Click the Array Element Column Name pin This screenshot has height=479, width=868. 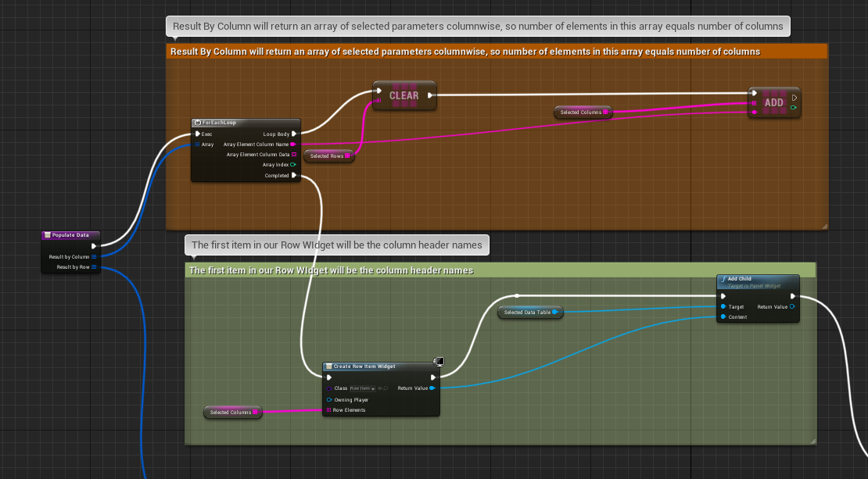tap(293, 145)
